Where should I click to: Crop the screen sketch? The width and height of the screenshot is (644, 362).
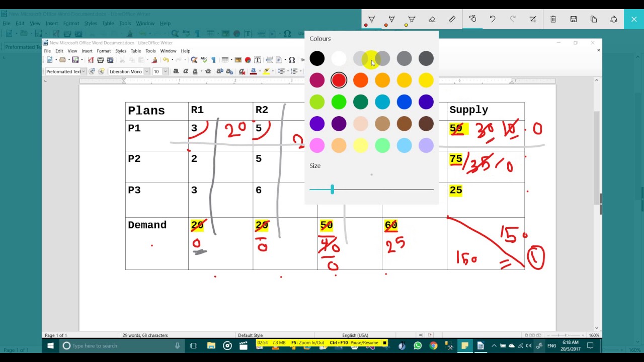[x=533, y=19]
